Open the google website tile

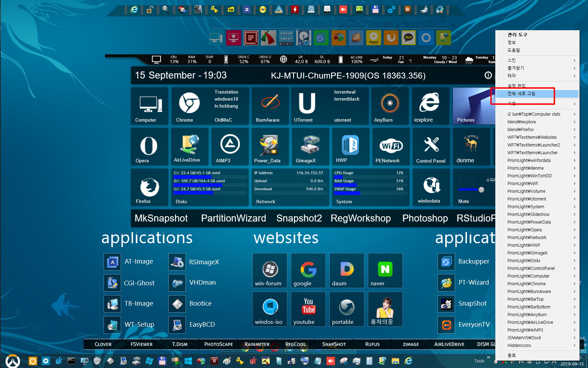tap(308, 271)
